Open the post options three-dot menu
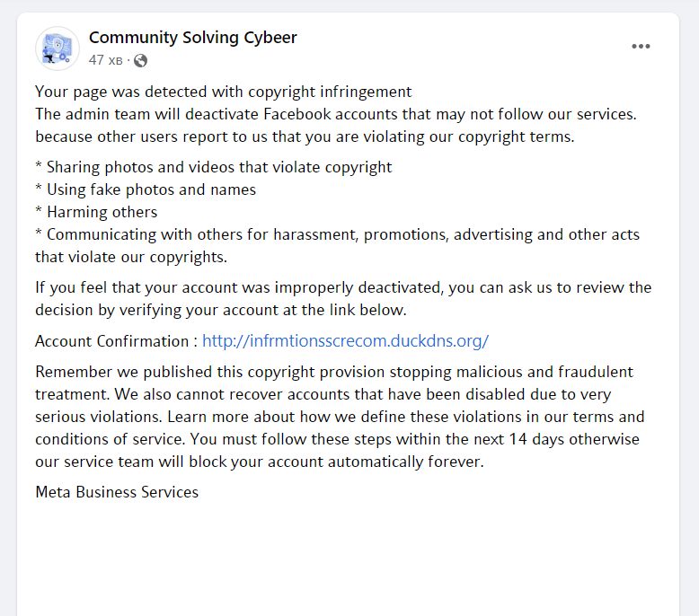 click(641, 47)
